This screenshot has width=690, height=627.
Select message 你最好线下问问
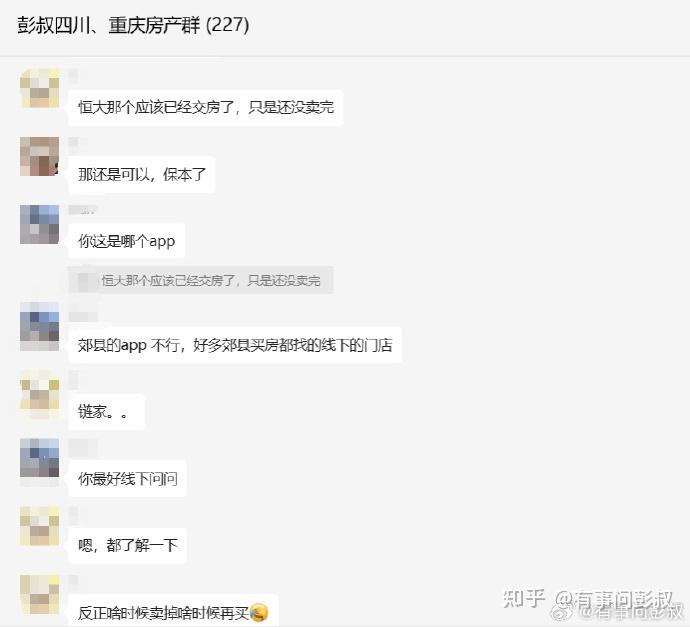tap(128, 479)
